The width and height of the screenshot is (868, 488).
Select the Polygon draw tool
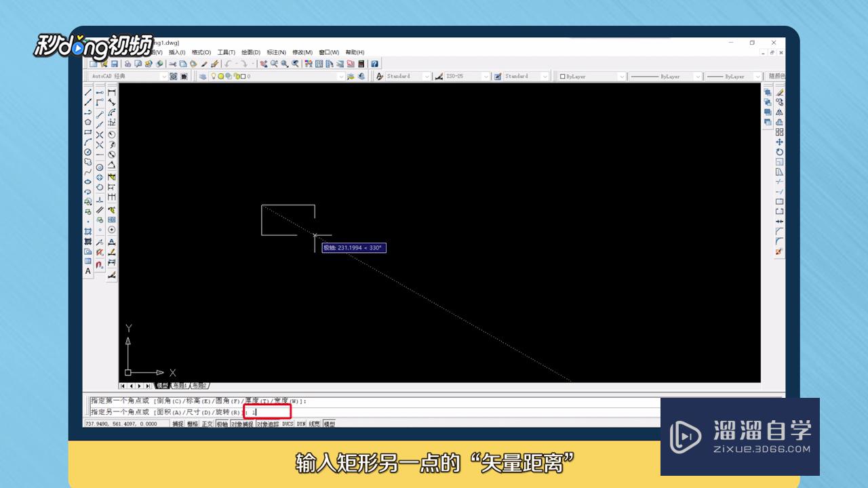point(87,122)
